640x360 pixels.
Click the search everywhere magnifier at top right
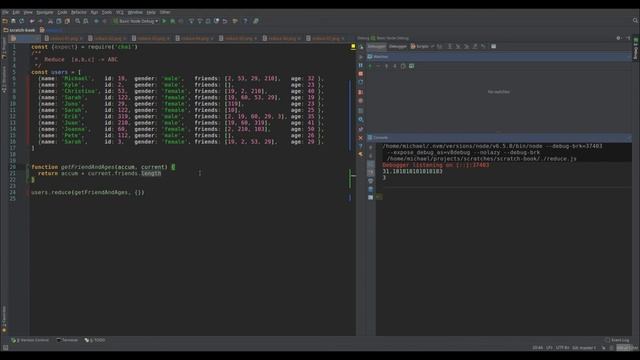[x=635, y=20]
